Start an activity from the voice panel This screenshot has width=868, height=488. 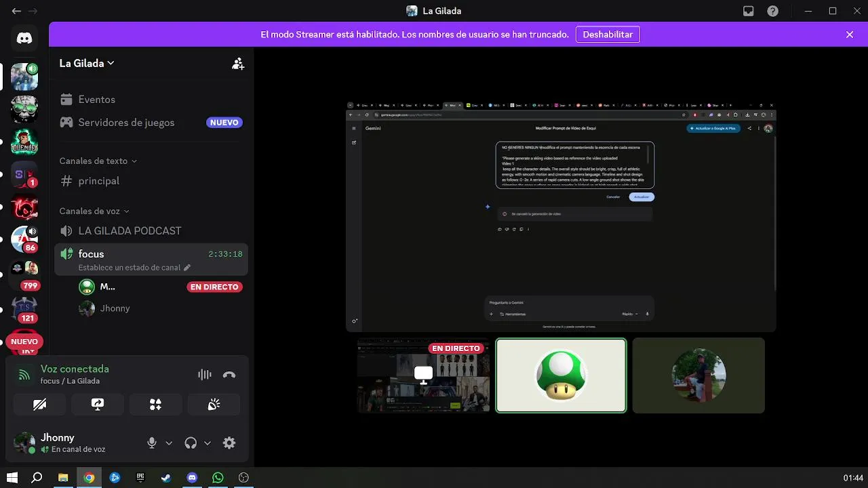pyautogui.click(x=155, y=405)
